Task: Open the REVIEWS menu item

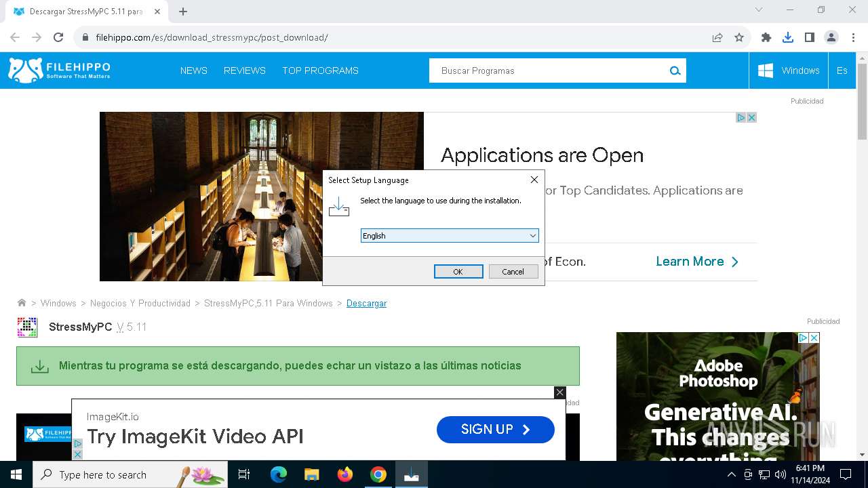Action: point(245,70)
